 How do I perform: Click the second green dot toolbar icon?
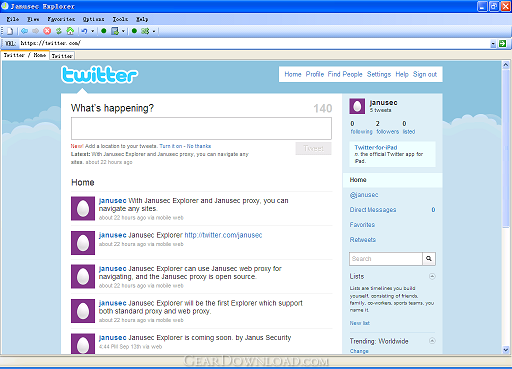tap(134, 31)
